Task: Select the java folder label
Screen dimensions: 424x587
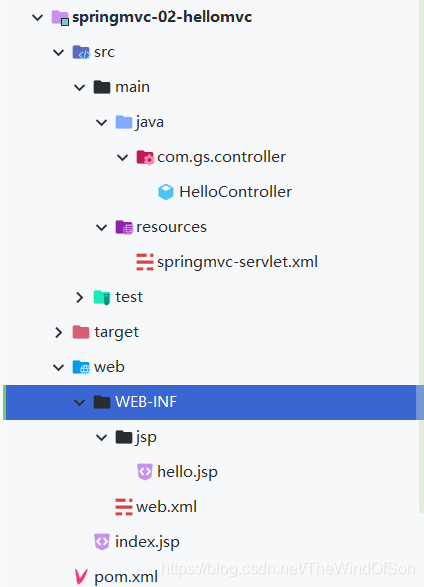Action: click(150, 123)
